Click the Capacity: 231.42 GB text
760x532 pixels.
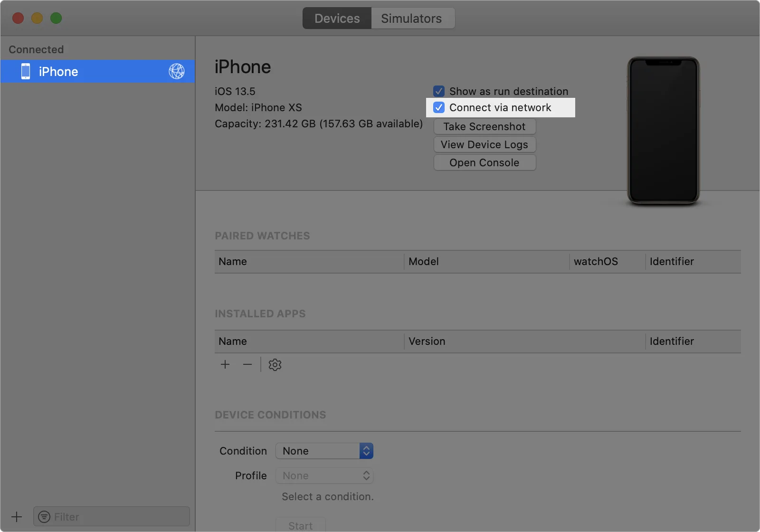(x=319, y=123)
